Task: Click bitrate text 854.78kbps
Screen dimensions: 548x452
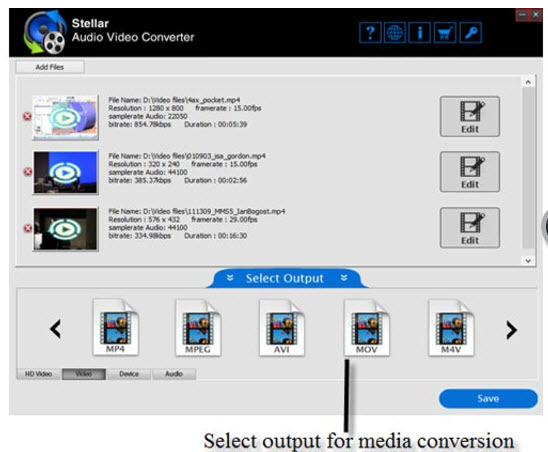Action: coord(153,124)
